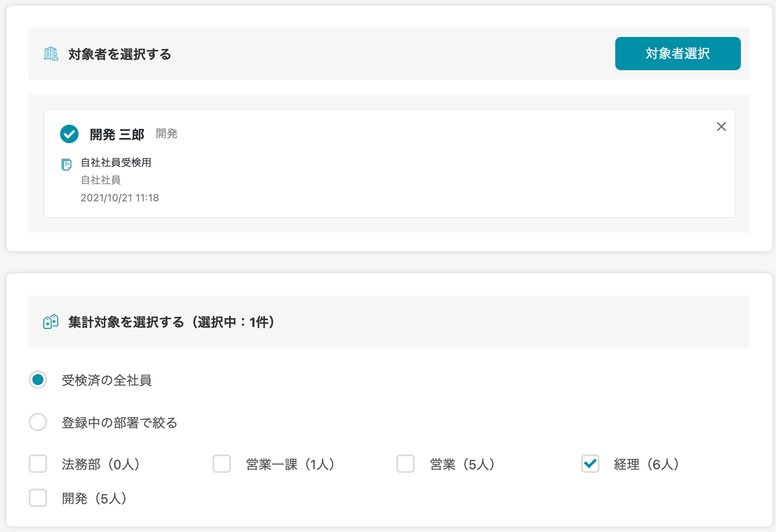The height and width of the screenshot is (532, 776).
Task: Remove 開発 三郎 card with X icon
Action: [721, 127]
